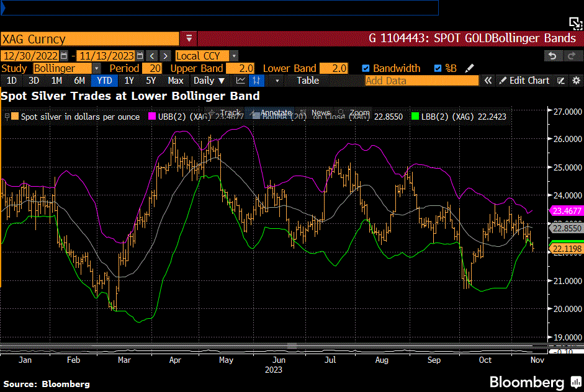
Task: Click the 22.1198 last price tag
Action: 567,249
